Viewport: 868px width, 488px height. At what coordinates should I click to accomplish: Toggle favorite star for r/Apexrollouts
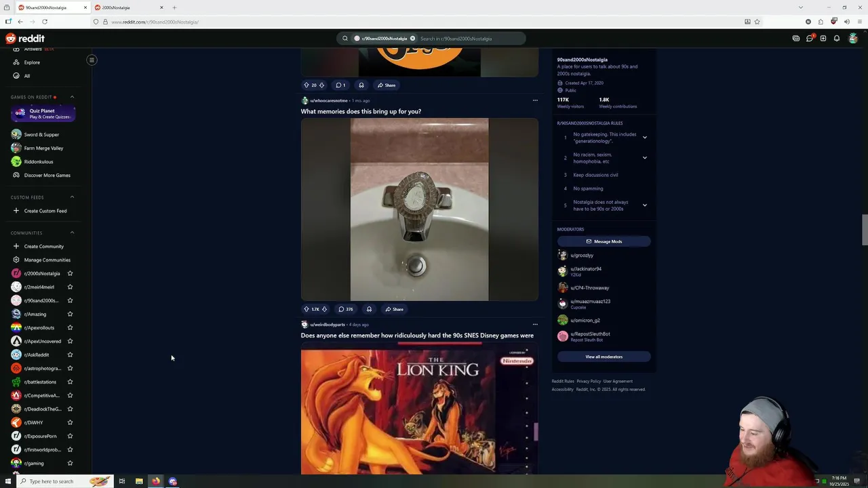(x=70, y=327)
